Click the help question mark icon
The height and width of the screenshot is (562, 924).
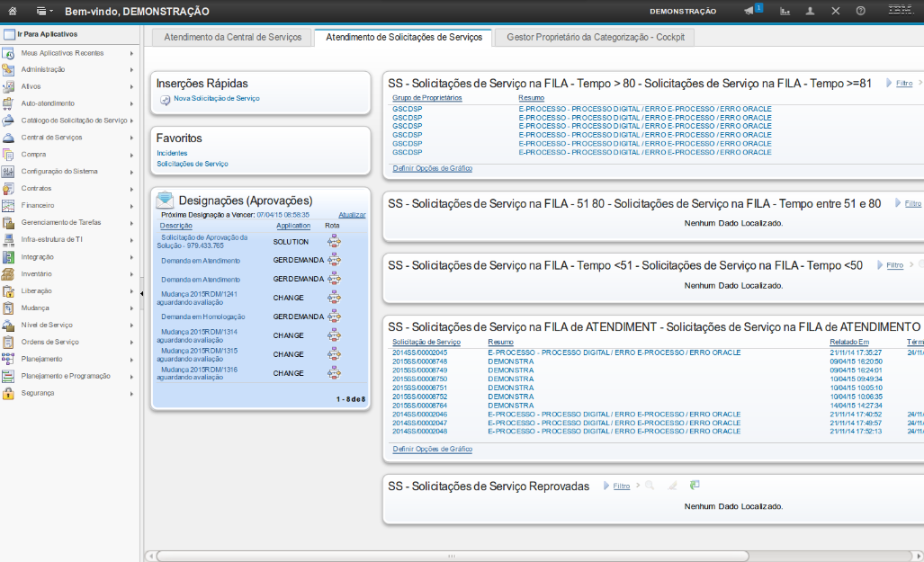[x=861, y=12]
